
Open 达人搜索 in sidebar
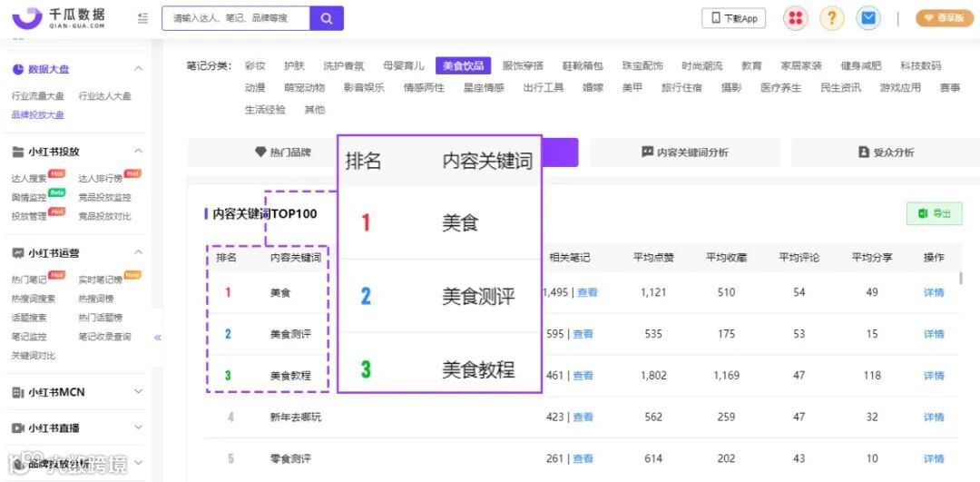point(29,179)
